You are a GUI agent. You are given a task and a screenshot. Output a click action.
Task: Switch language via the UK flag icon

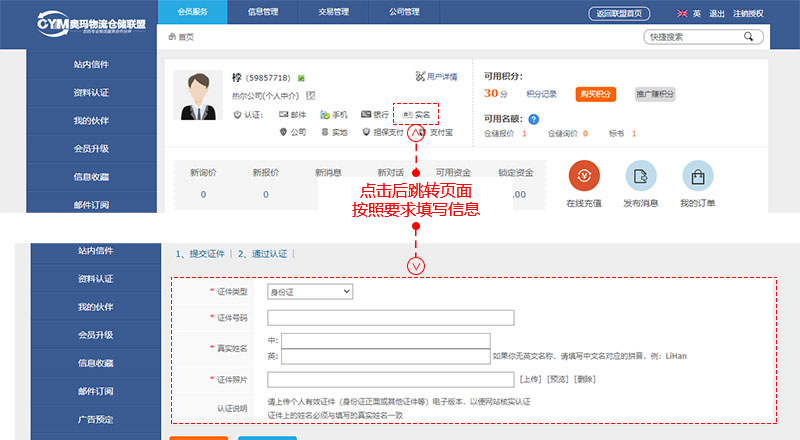[x=682, y=14]
